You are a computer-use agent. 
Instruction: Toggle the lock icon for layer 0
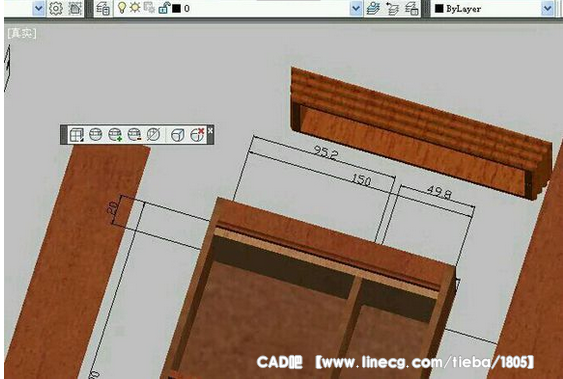(164, 8)
